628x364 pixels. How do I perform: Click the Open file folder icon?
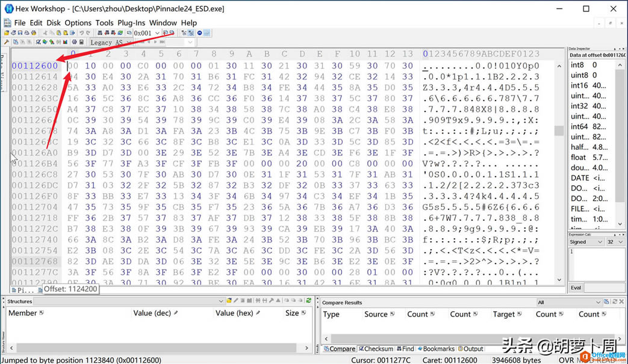pos(7,33)
